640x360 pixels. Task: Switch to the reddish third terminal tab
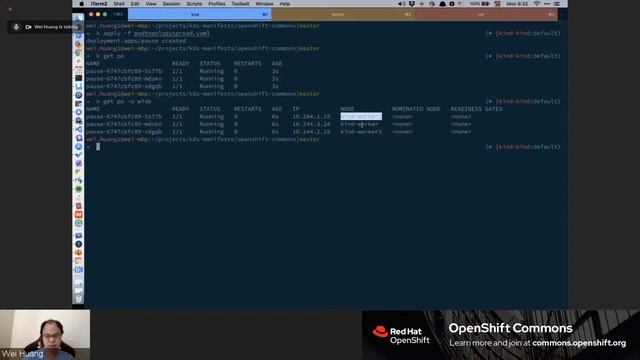click(x=486, y=14)
